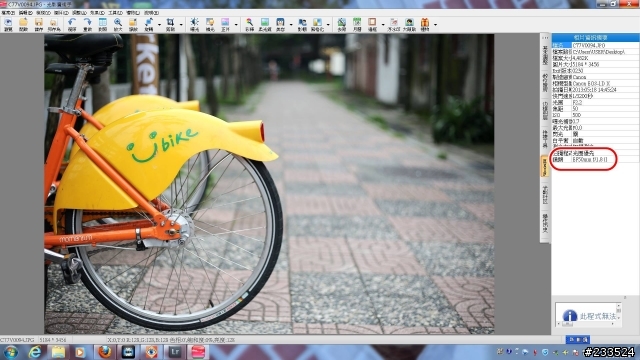Open the gift box toolbar icon
Screen dimensions: 640x360
[425, 24]
